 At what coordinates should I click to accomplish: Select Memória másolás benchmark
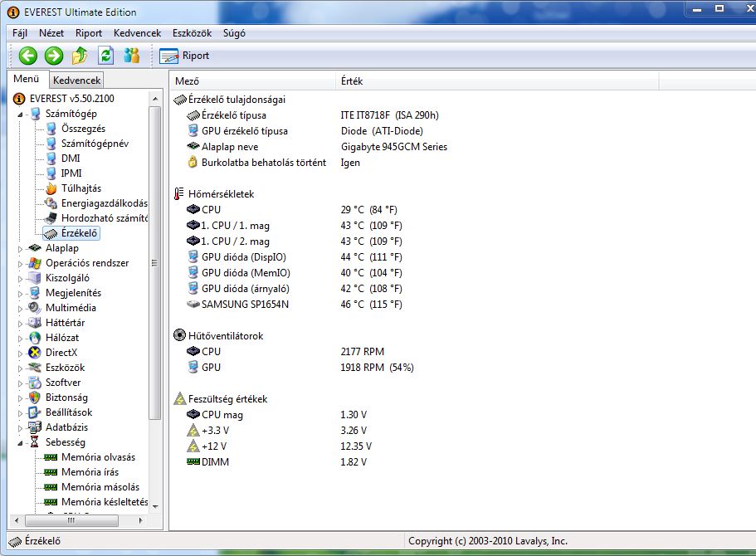coord(100,487)
